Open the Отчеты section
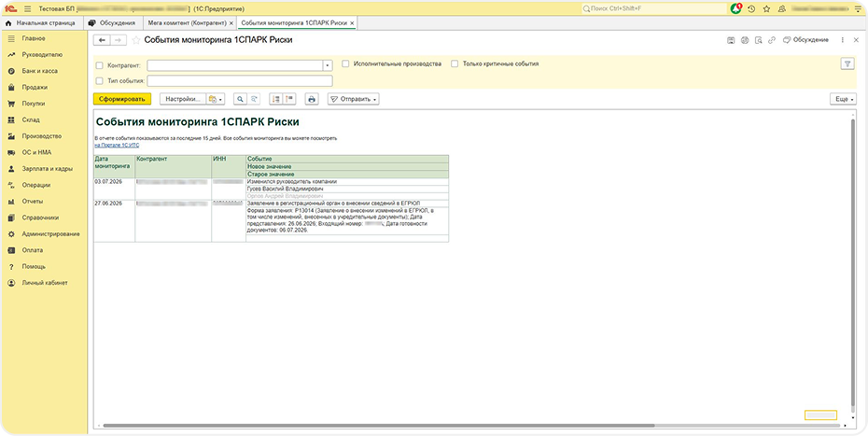This screenshot has height=436, width=868. point(32,201)
